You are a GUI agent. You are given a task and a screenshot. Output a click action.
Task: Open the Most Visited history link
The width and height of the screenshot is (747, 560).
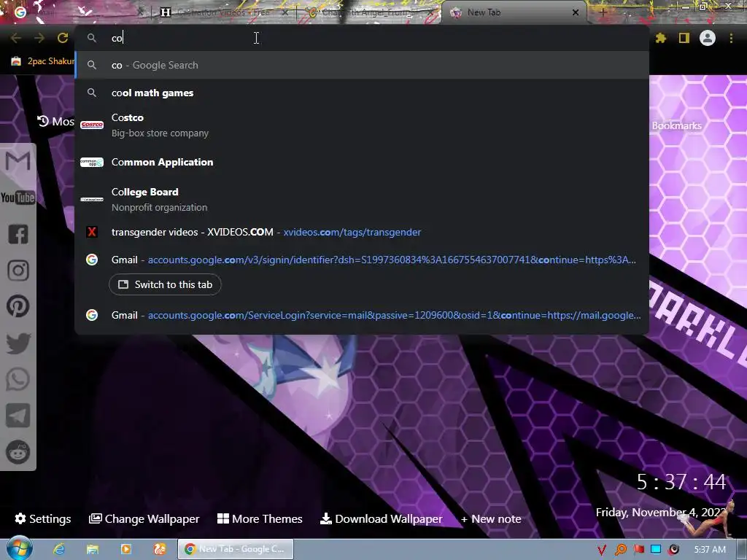[x=55, y=122]
